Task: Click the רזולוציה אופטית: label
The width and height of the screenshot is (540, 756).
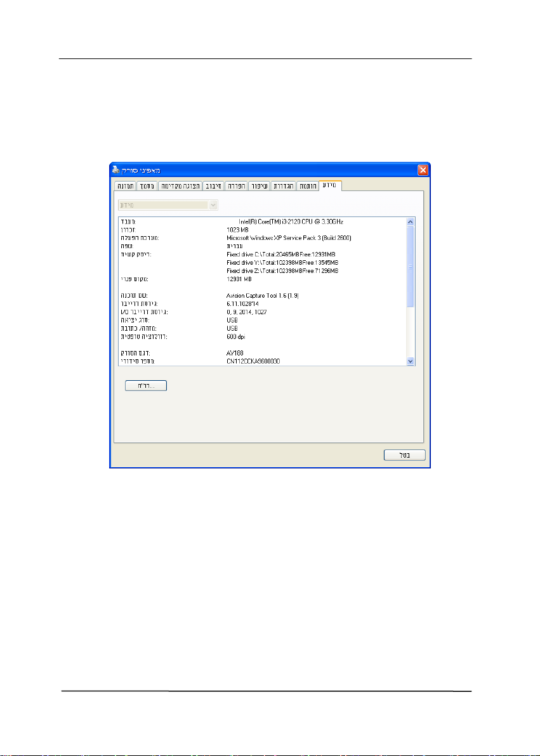Action: [144, 336]
